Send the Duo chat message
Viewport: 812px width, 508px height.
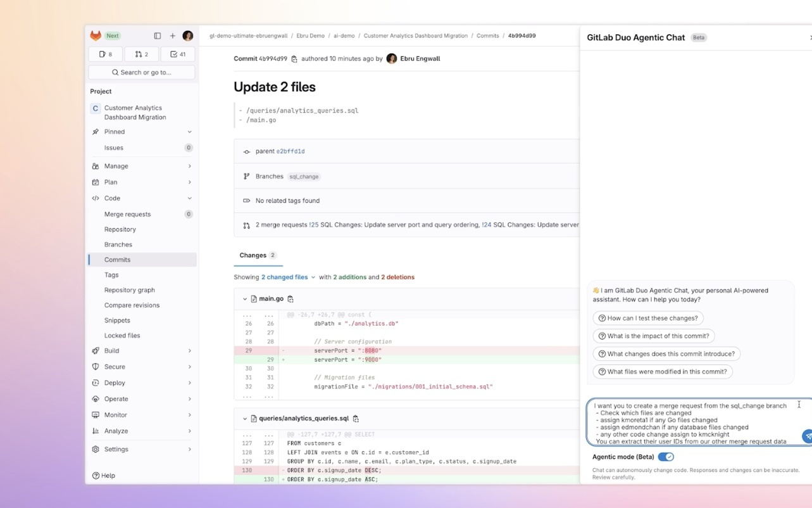coord(808,436)
